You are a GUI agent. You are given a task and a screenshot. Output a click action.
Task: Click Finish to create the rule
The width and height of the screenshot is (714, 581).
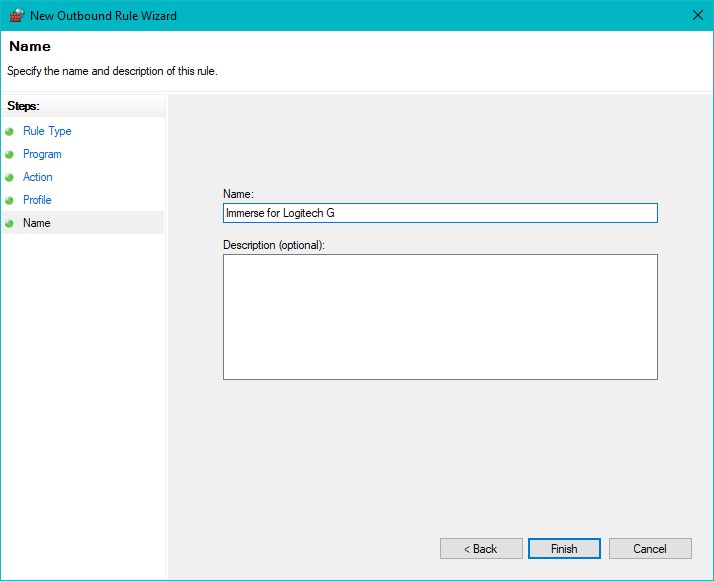[564, 549]
